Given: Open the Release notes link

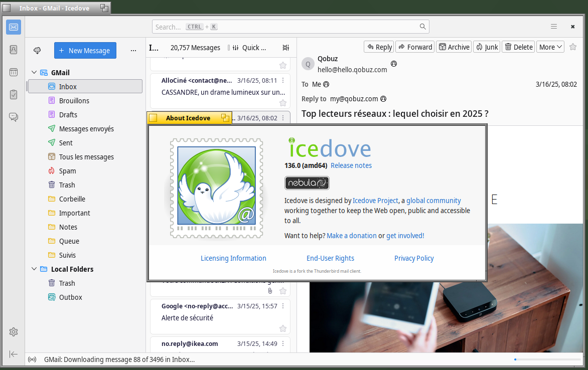Looking at the screenshot, I should (351, 165).
